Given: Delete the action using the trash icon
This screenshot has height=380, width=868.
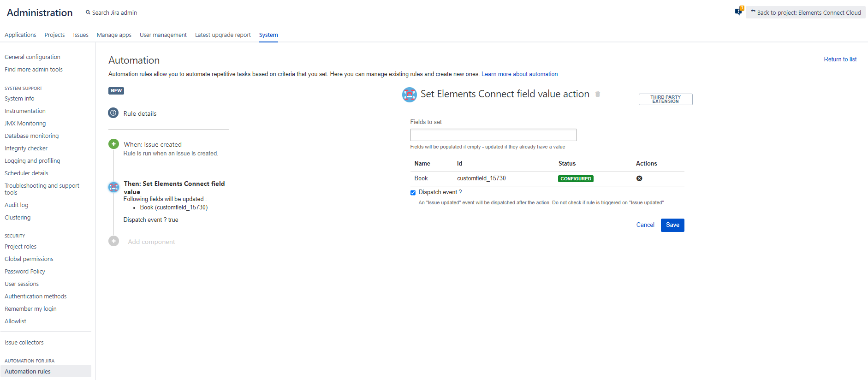Looking at the screenshot, I should (598, 94).
